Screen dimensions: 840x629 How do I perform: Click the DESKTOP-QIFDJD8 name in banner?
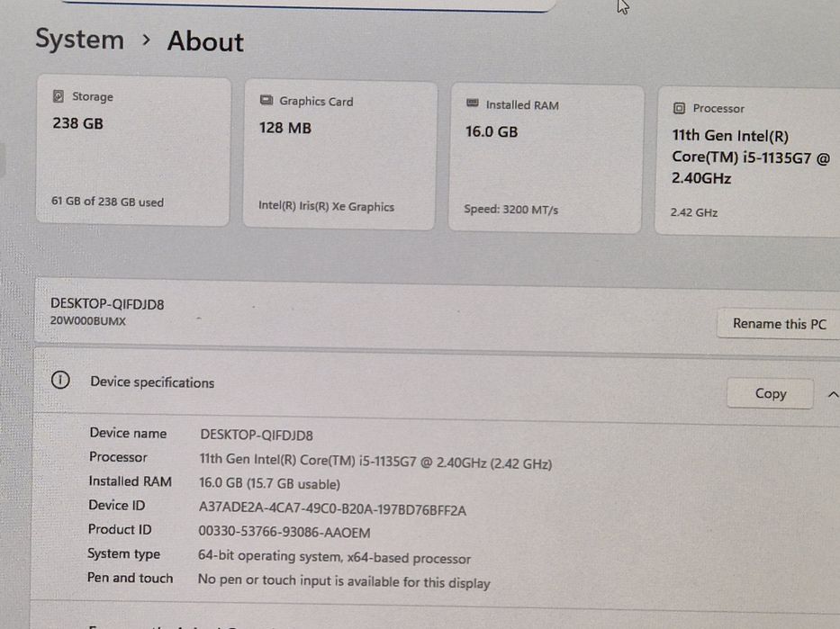pyautogui.click(x=107, y=304)
